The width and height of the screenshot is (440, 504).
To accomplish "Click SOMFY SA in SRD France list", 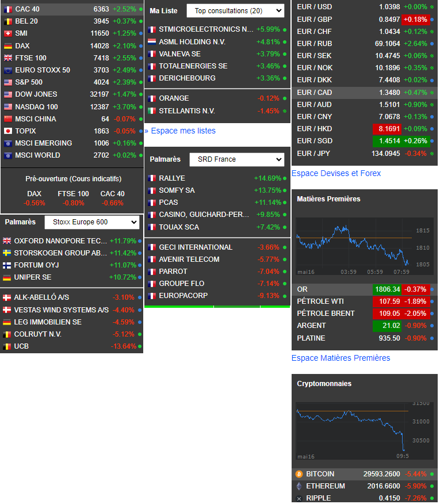I will 217,190.
